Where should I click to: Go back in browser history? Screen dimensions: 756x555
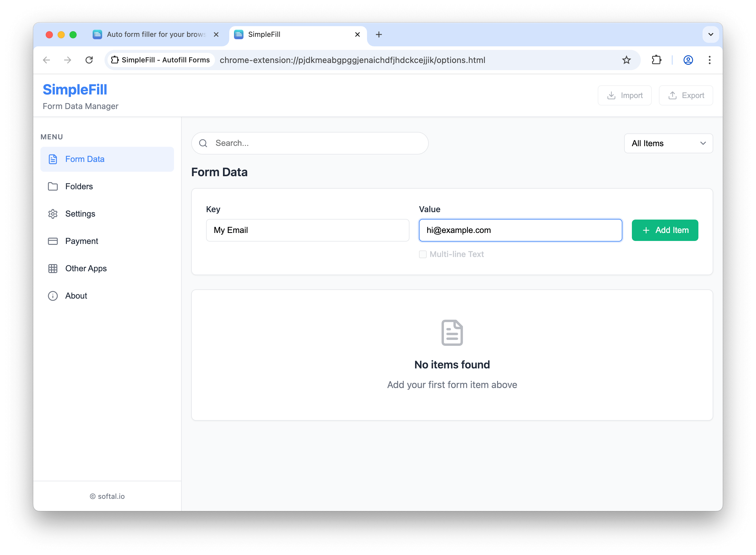[x=47, y=60]
